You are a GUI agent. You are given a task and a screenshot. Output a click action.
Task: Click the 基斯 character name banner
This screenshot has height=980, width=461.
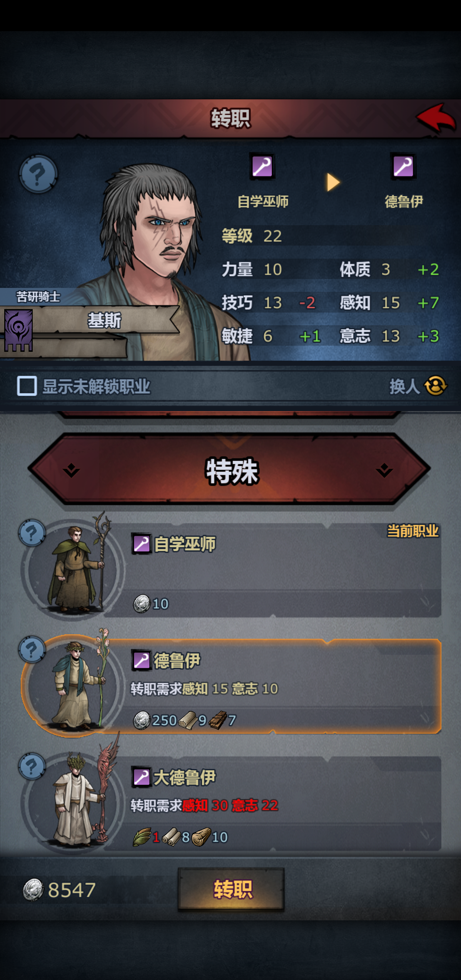105,320
